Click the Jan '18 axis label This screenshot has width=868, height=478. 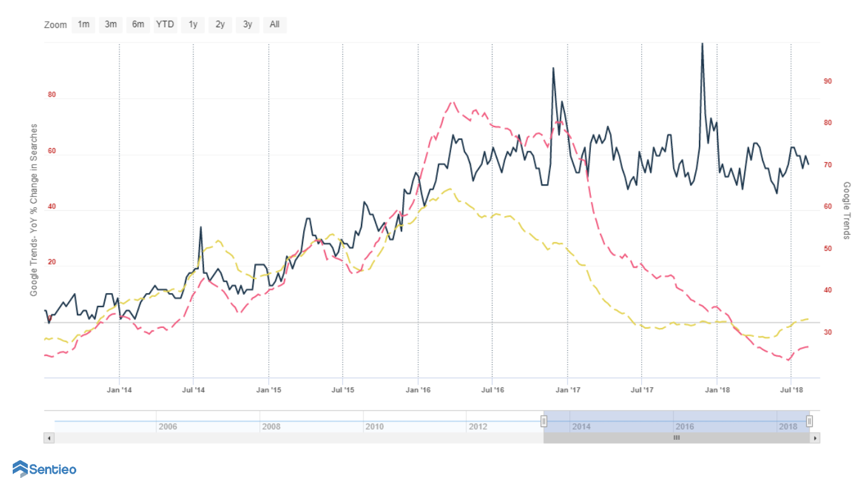[717, 389]
